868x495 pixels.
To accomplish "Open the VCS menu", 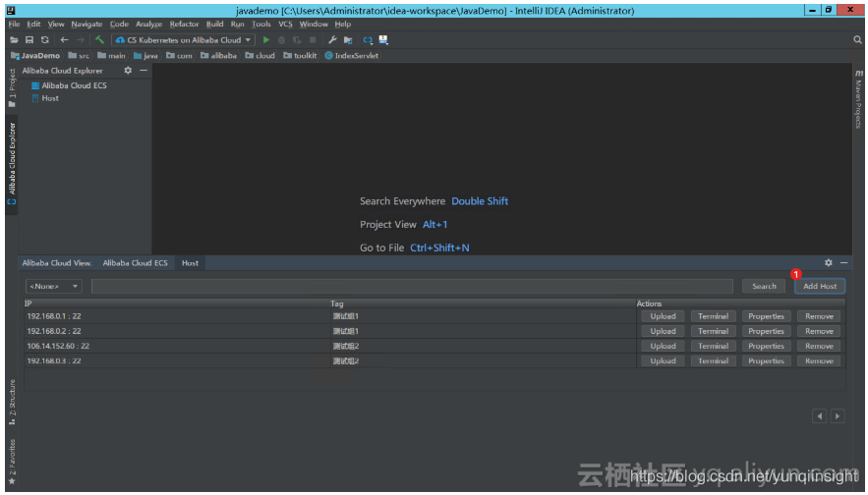I will pos(285,24).
